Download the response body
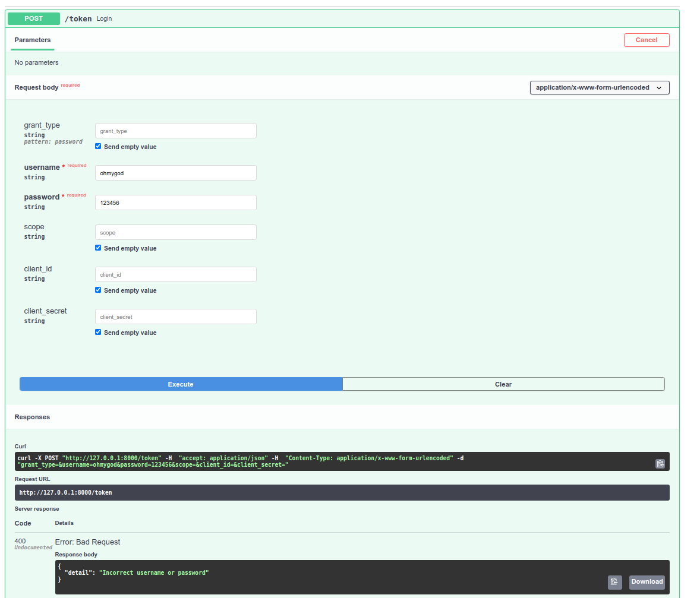This screenshot has height=598, width=700. [647, 582]
